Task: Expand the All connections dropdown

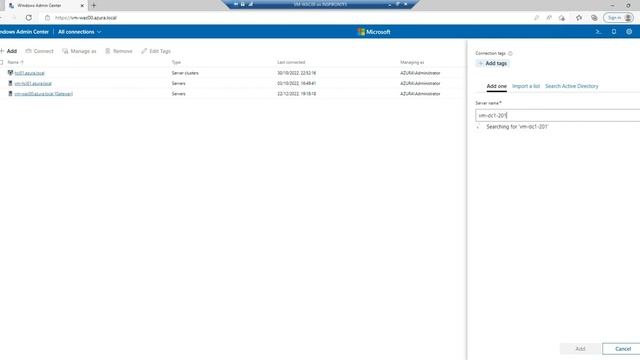Action: 79,32
